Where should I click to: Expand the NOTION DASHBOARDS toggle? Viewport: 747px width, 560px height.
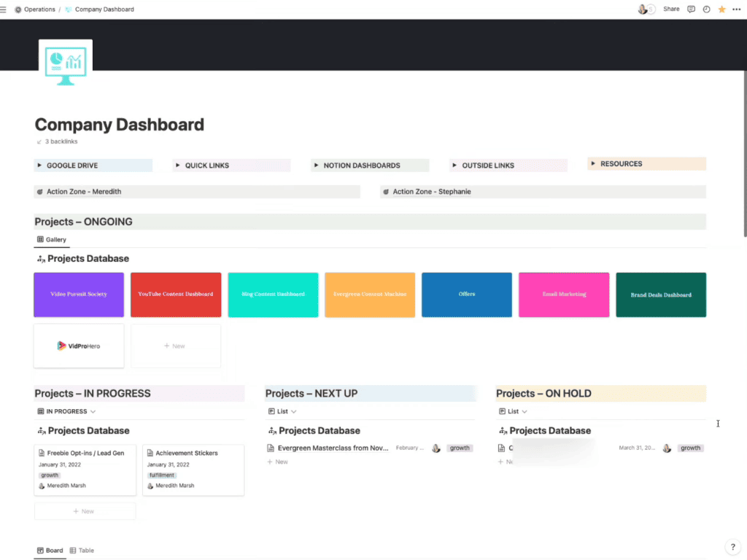(316, 166)
